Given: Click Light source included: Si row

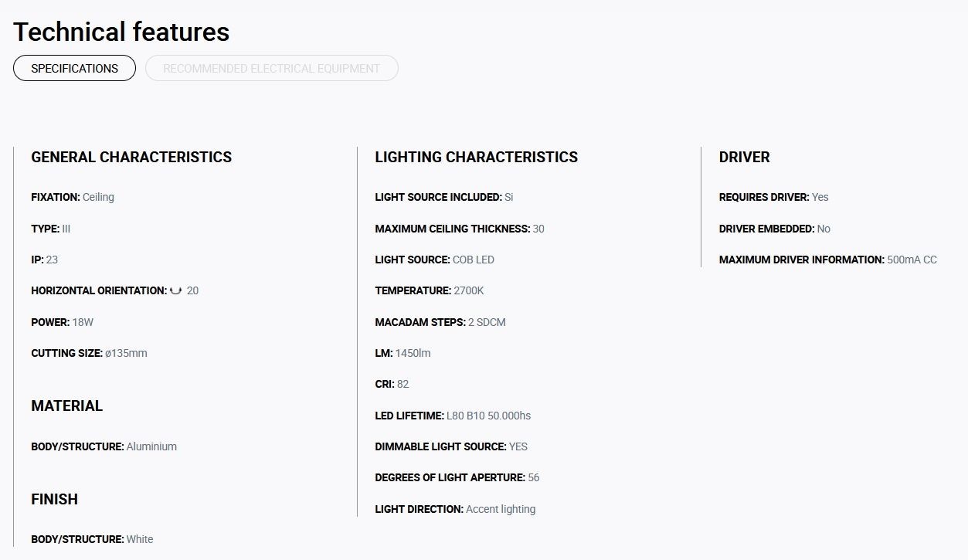Looking at the screenshot, I should click(444, 197).
